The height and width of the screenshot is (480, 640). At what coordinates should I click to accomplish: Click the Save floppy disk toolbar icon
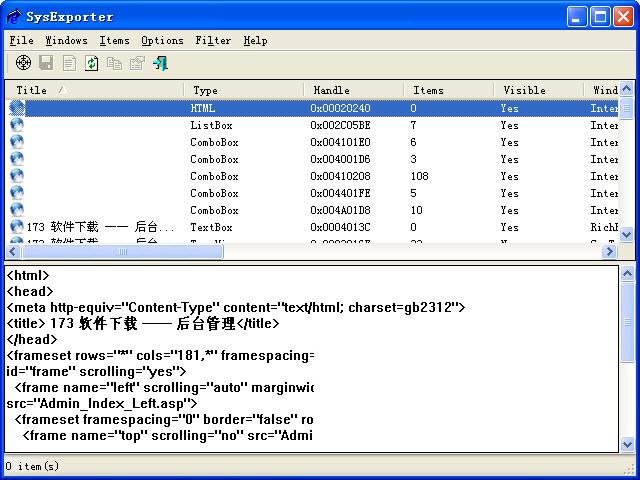tap(46, 63)
